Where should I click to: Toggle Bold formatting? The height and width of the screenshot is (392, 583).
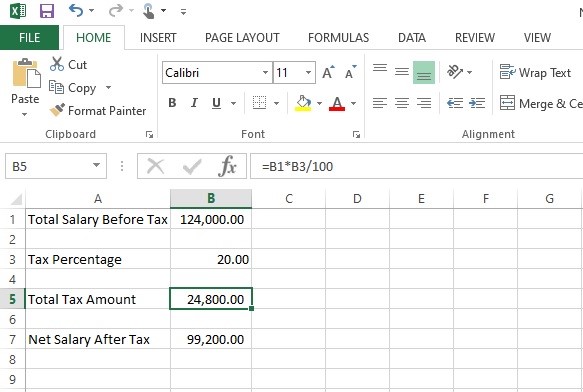pos(172,103)
